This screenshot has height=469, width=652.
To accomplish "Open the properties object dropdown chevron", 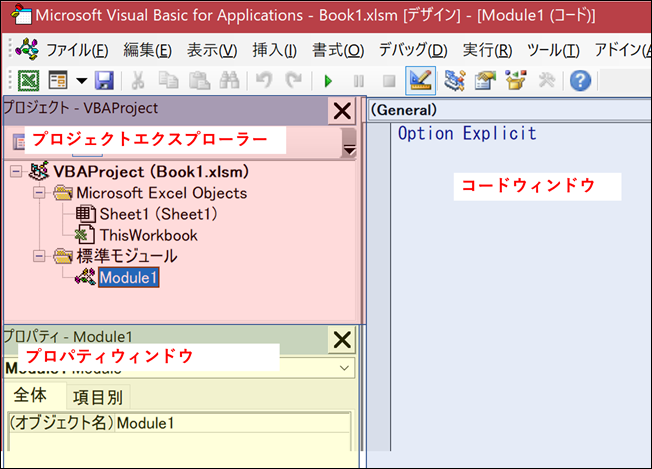I will (344, 368).
